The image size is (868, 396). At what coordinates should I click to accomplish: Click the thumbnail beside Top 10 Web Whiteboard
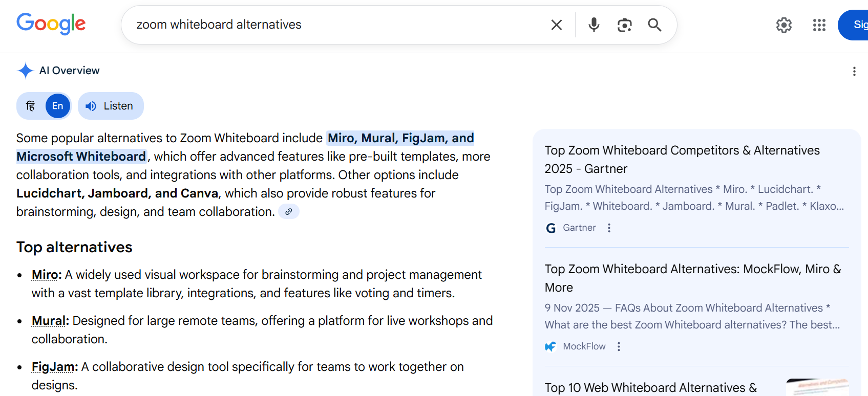[817, 387]
